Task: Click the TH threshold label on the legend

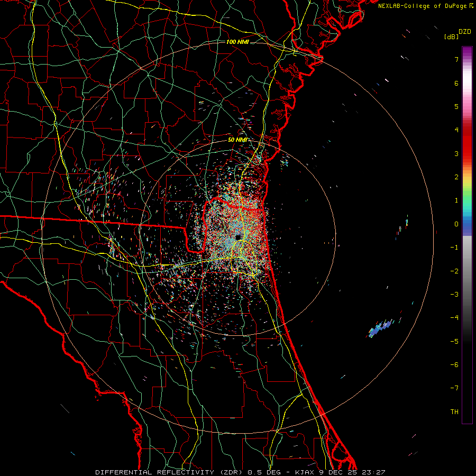Action: [x=454, y=412]
